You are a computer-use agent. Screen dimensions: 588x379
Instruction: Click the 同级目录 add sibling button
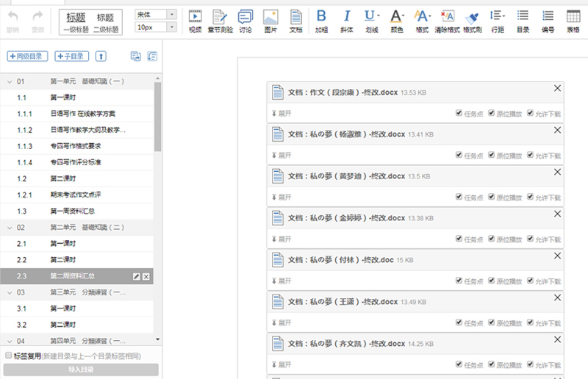click(x=26, y=57)
